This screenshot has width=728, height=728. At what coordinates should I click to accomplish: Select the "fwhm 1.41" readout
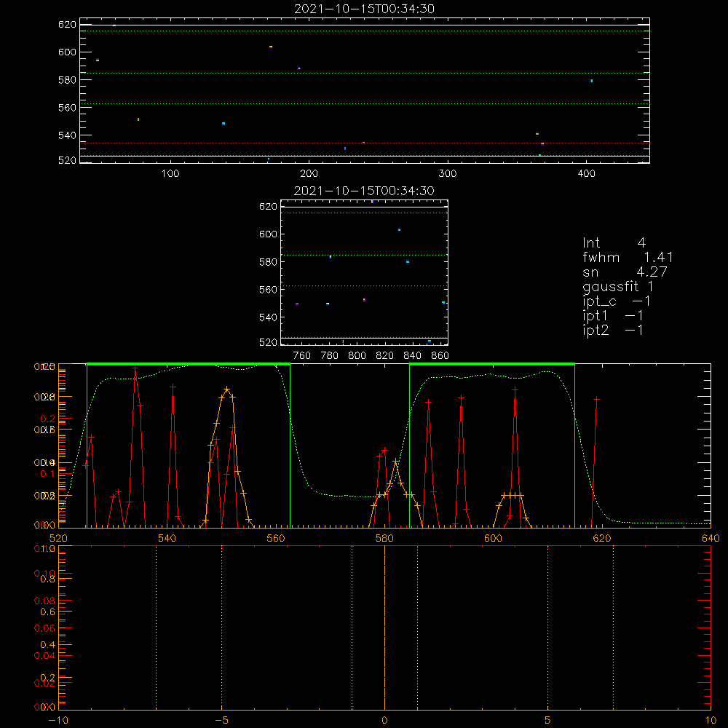pyautogui.click(x=628, y=257)
